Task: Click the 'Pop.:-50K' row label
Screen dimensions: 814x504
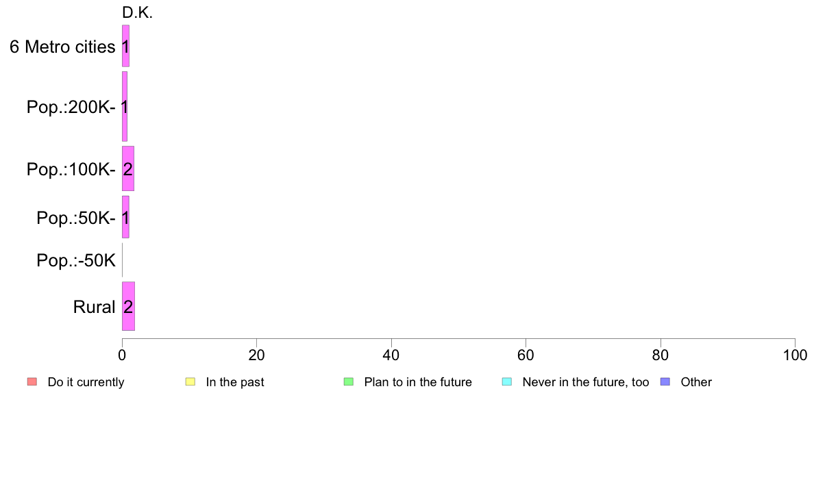Action: (x=76, y=260)
